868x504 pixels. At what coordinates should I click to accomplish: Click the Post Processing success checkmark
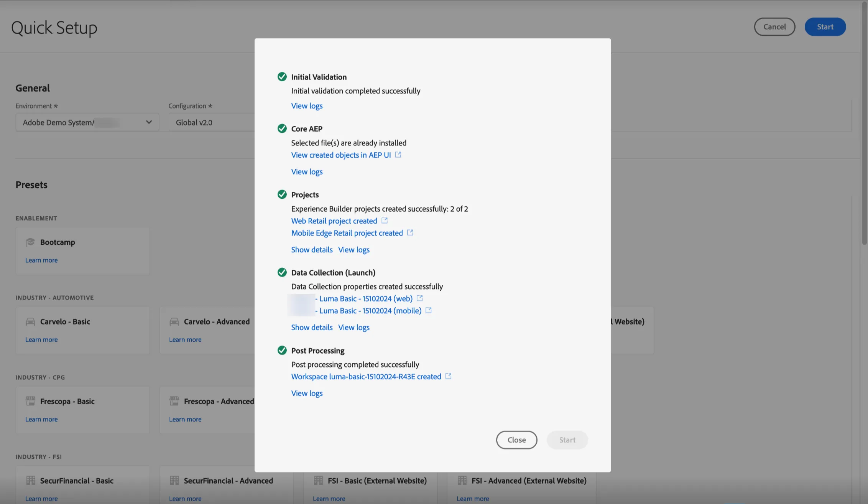[282, 350]
